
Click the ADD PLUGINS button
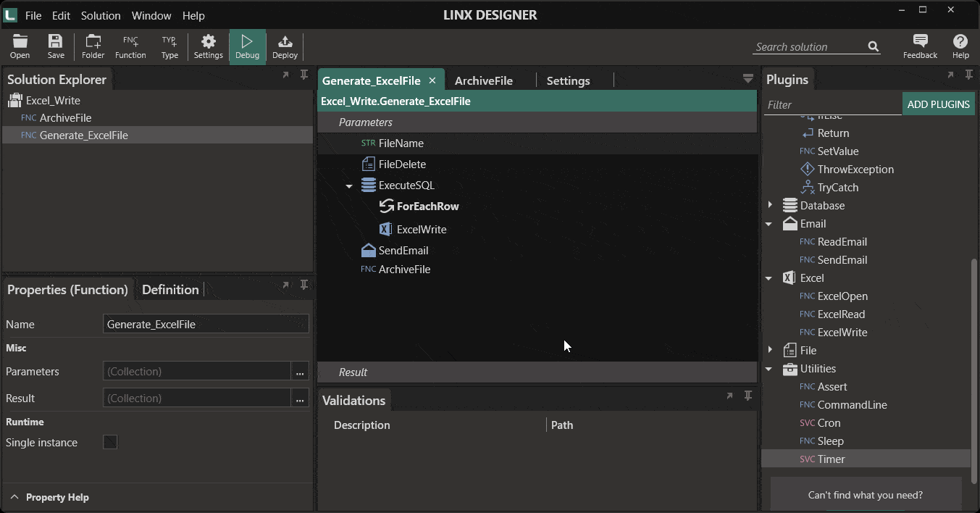tap(938, 104)
